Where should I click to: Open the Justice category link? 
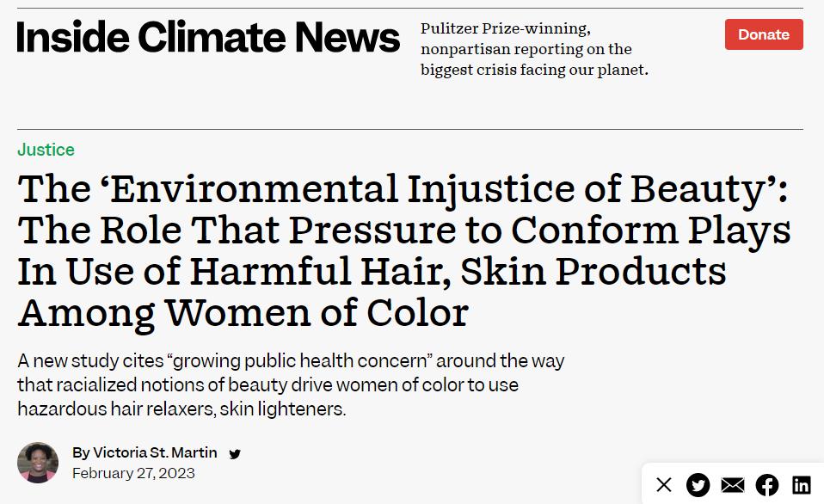(x=46, y=150)
